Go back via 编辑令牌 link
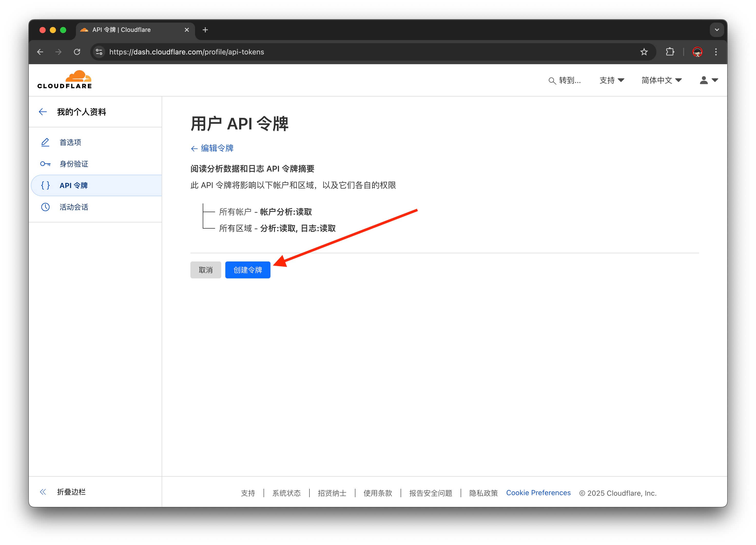The width and height of the screenshot is (756, 545). 212,148
